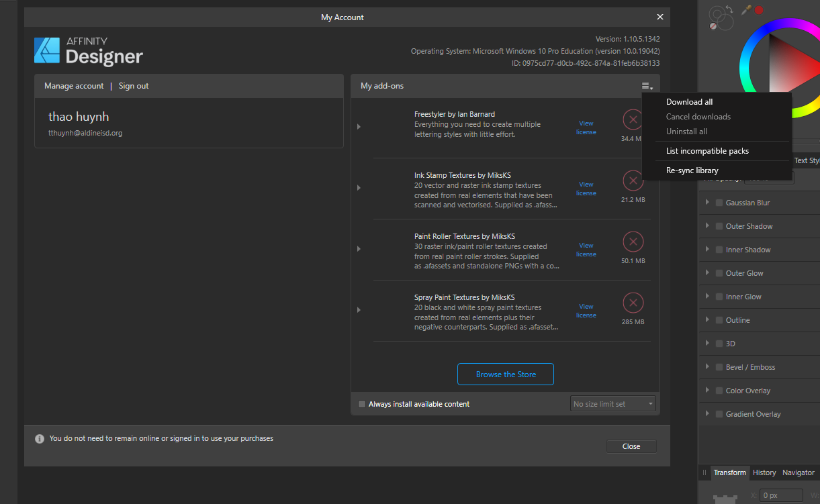
Task: Choose Re-sync library from the menu
Action: click(x=691, y=170)
